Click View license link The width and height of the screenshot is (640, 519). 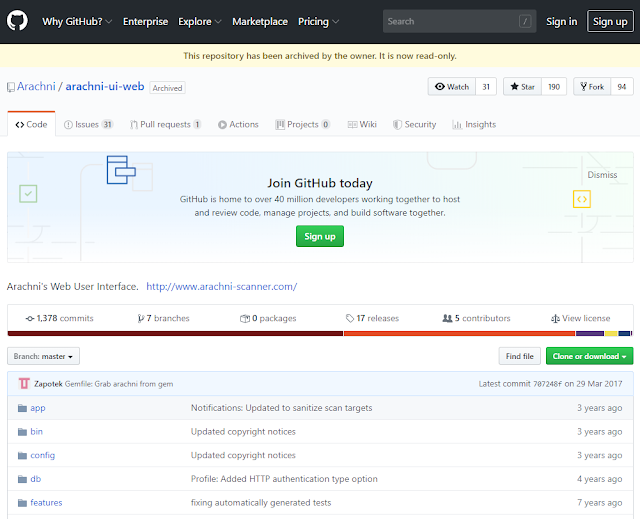(x=580, y=318)
